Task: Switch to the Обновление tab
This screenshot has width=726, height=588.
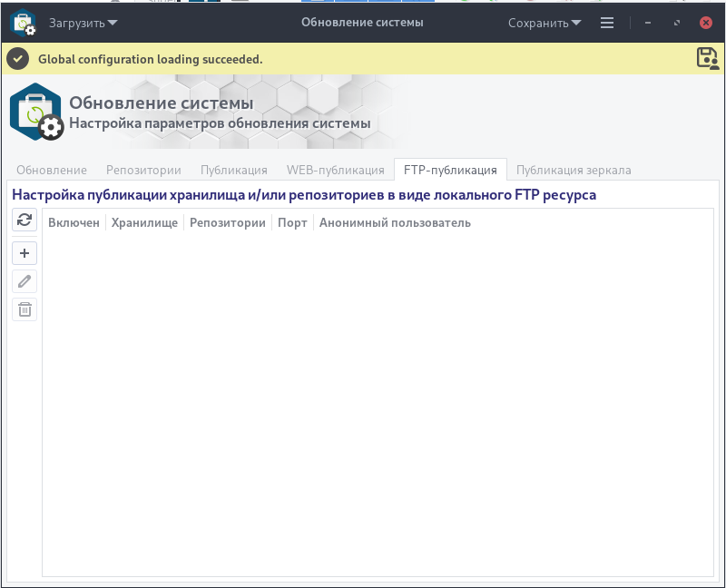Action: (52, 170)
